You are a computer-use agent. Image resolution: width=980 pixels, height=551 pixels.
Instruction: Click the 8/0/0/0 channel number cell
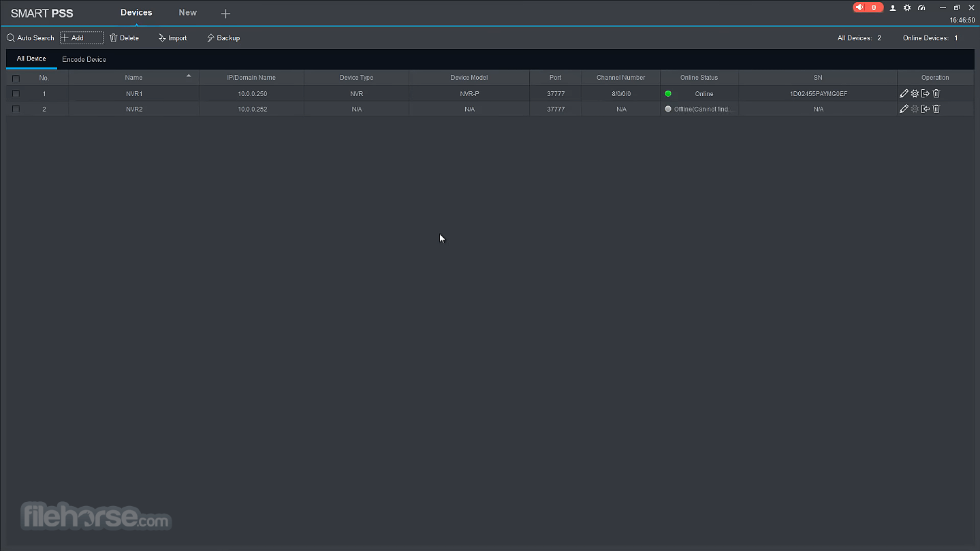pos(620,94)
